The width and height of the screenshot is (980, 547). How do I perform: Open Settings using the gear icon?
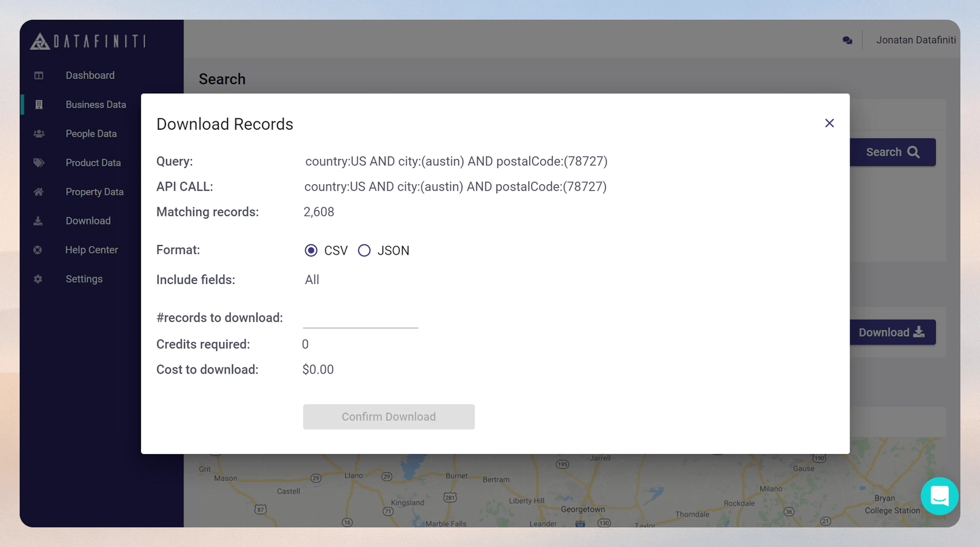click(39, 279)
